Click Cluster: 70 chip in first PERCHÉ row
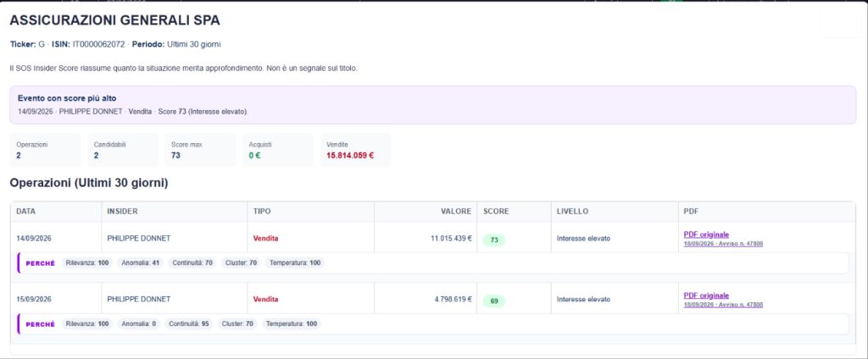The image size is (868, 359). tap(242, 262)
